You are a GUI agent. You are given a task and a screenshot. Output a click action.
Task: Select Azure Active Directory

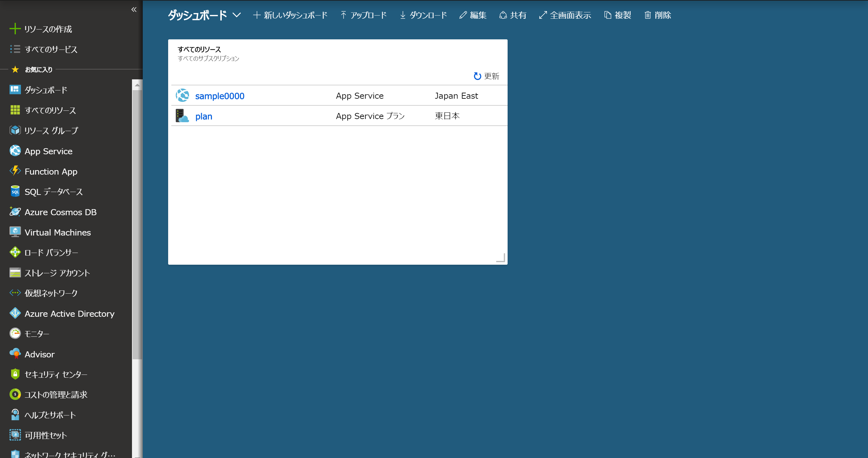[x=69, y=313]
